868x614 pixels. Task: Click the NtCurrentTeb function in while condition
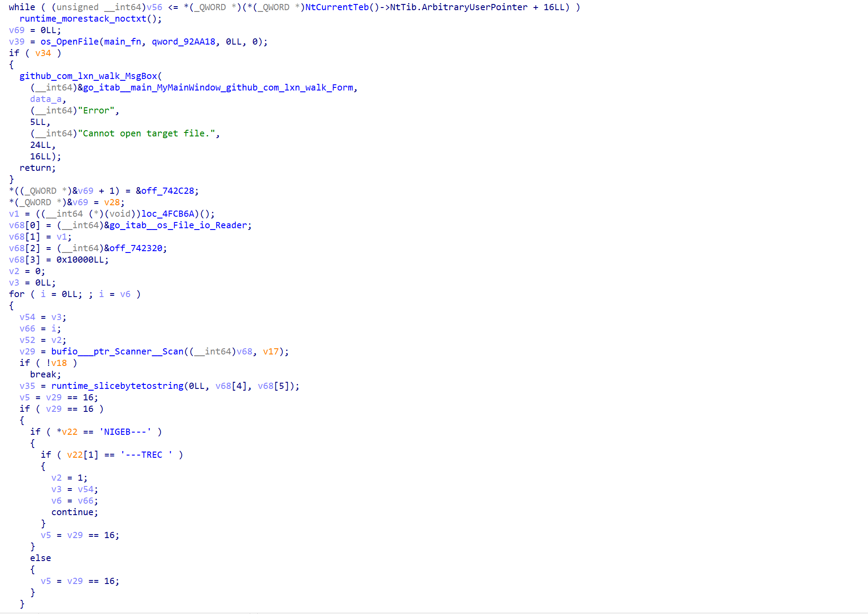[x=337, y=7]
